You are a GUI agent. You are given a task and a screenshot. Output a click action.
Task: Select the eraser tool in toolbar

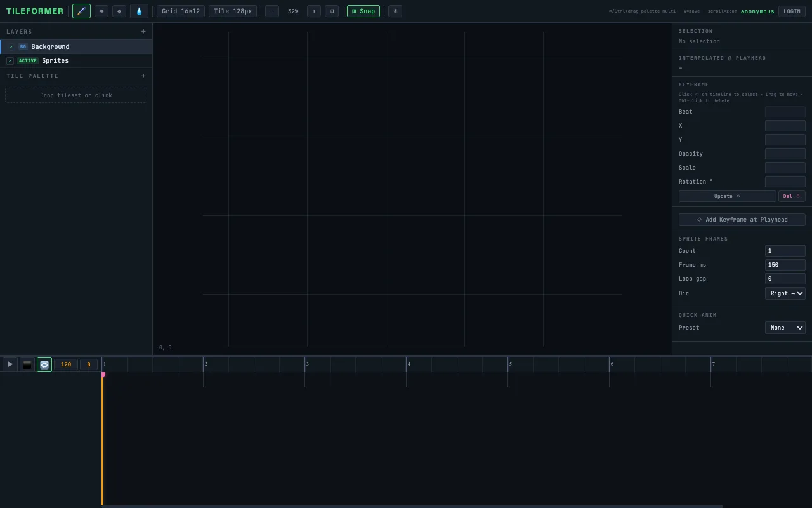[101, 11]
